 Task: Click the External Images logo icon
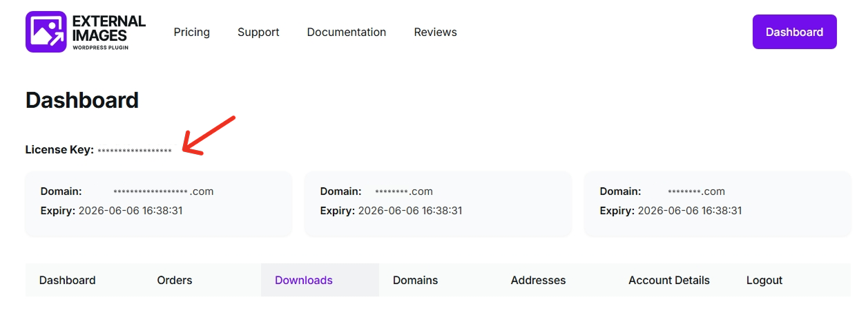[x=46, y=32]
